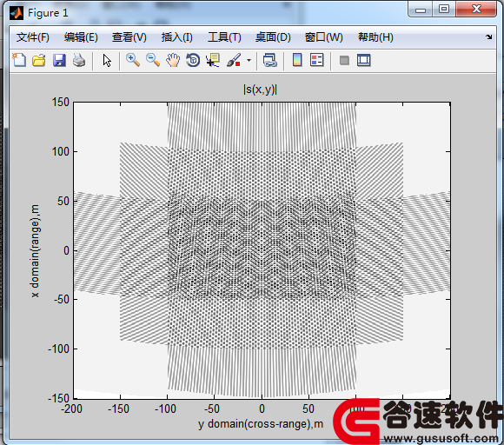
Task: Click y-axis tick label 150
Action: (61, 103)
